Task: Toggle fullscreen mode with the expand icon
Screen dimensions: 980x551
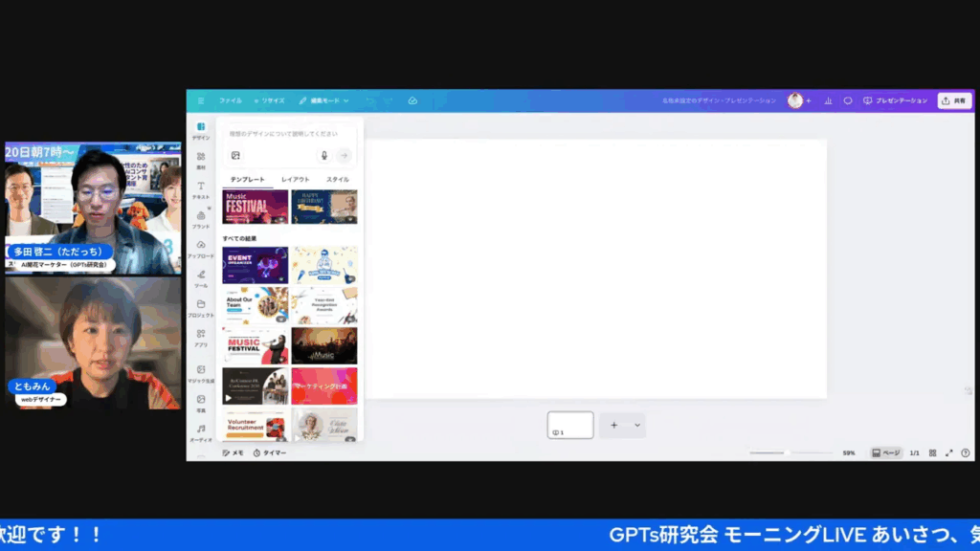Action: (949, 452)
